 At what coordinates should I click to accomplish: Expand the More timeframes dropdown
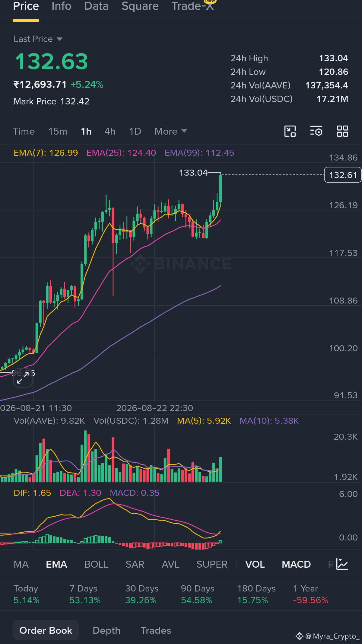point(171,131)
